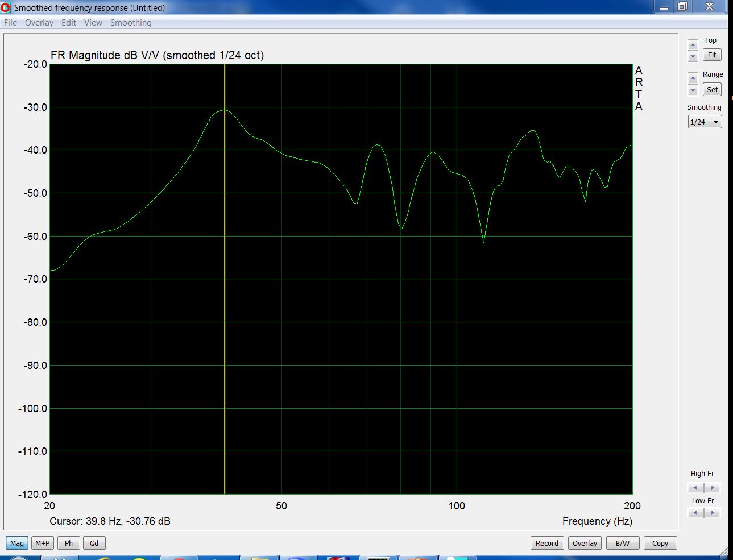Toggle B/W color mode button
This screenshot has width=733, height=560.
coord(623,543)
